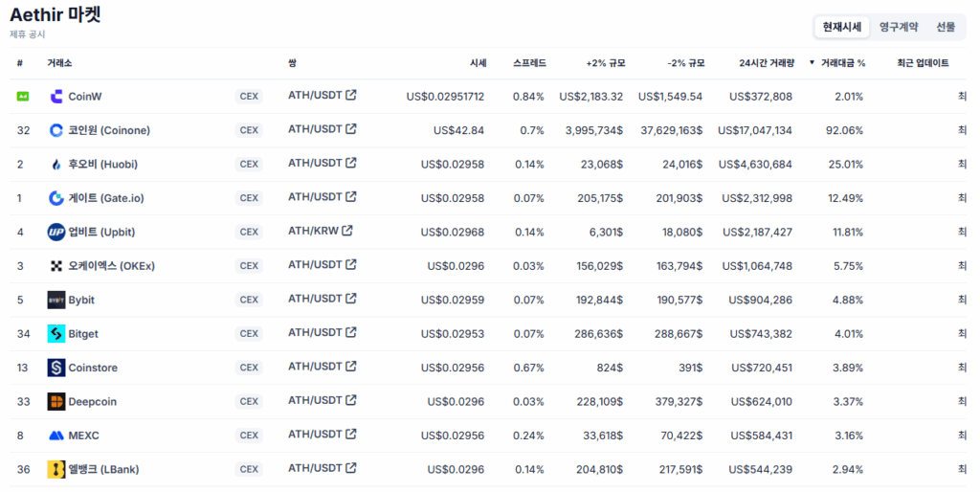Click the Huobi flame logo icon
The image size is (980, 492).
click(56, 165)
